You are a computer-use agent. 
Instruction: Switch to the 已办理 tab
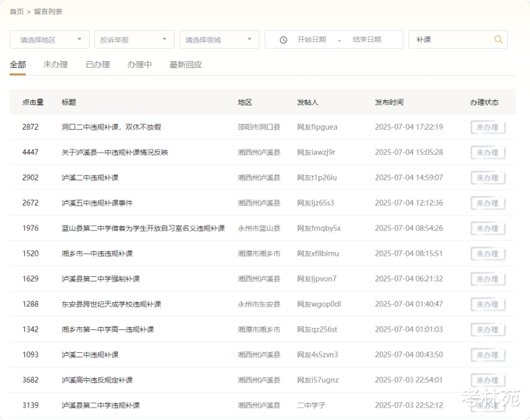98,65
